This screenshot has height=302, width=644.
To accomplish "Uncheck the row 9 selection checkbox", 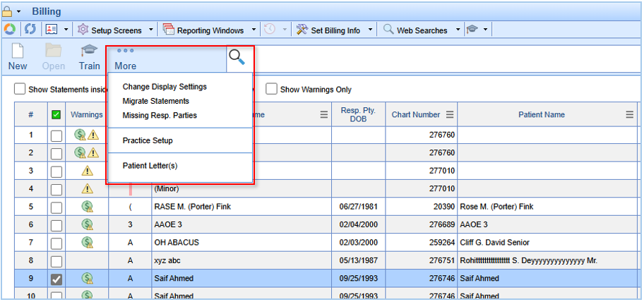I will tap(56, 279).
